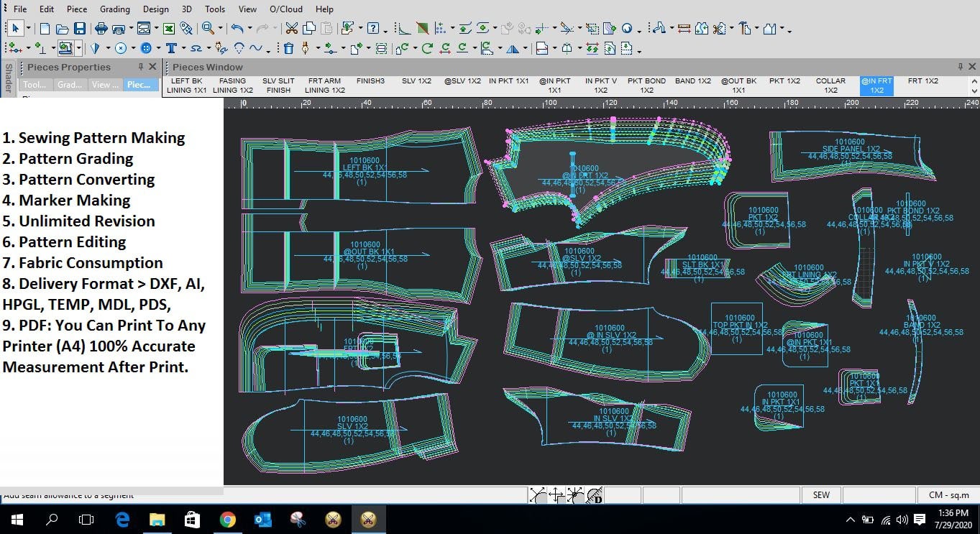Switch to the Grad... tab

tap(70, 84)
